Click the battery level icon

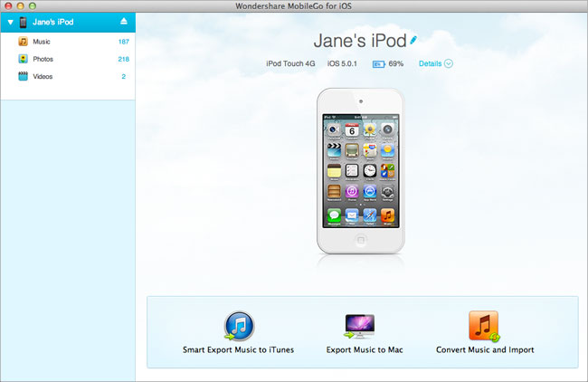click(378, 64)
